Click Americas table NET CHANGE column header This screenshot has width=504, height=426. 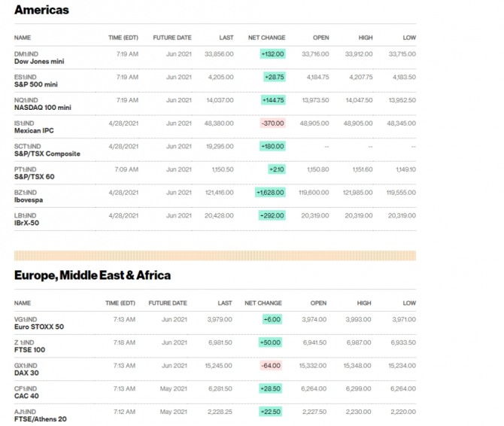pyautogui.click(x=268, y=37)
